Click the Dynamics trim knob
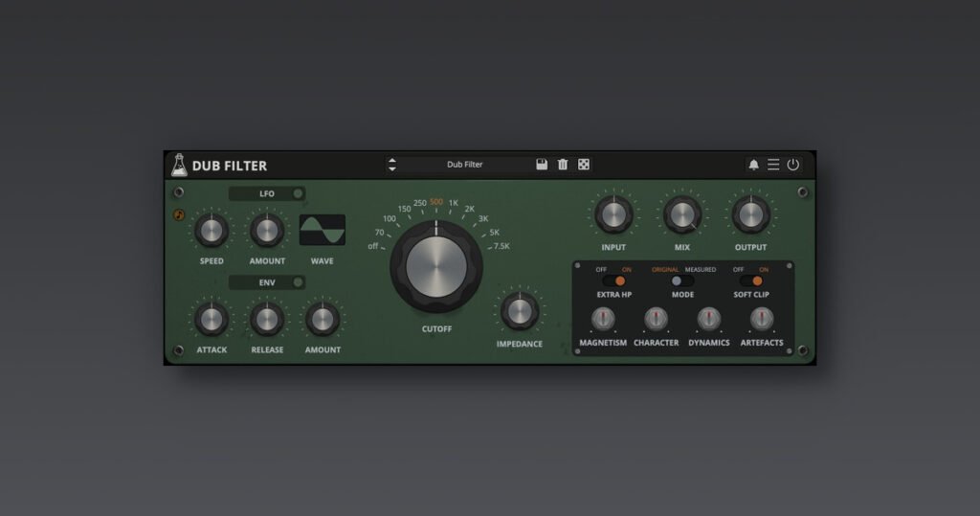The image size is (980, 516). pos(709,319)
